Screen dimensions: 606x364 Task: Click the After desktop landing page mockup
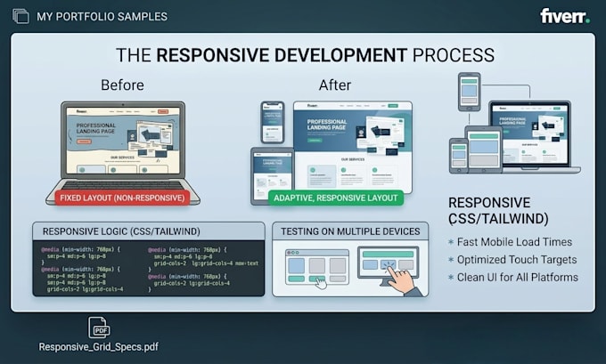(353, 147)
